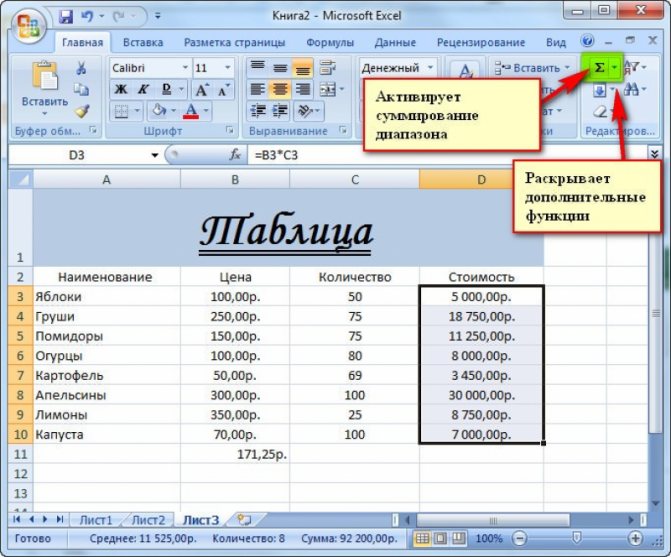671x557 pixels.
Task: Switch to the Данные tab
Action: click(x=395, y=42)
